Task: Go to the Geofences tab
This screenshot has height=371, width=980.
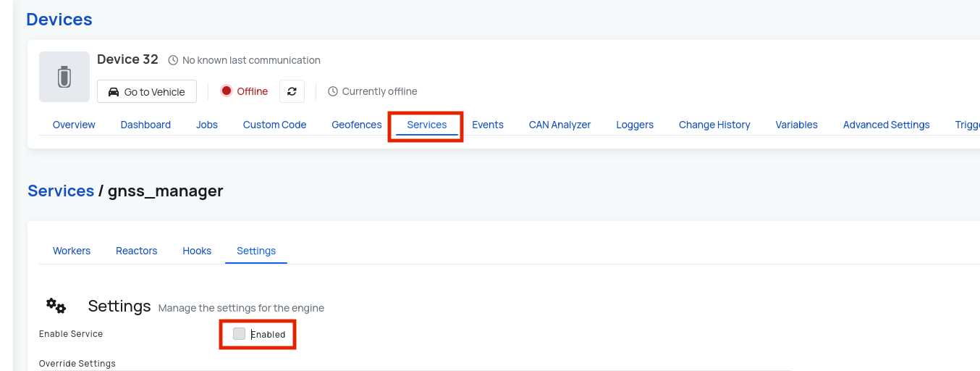Action: tap(356, 125)
